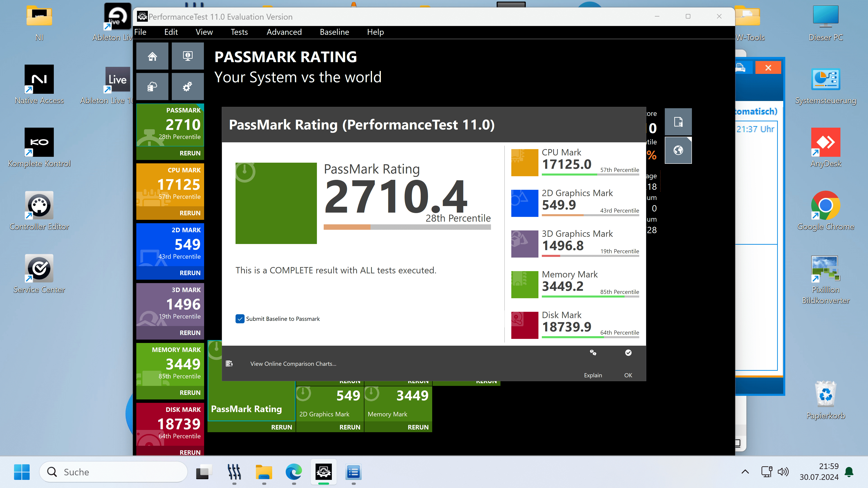
Task: Click the save results document icon
Action: [678, 122]
